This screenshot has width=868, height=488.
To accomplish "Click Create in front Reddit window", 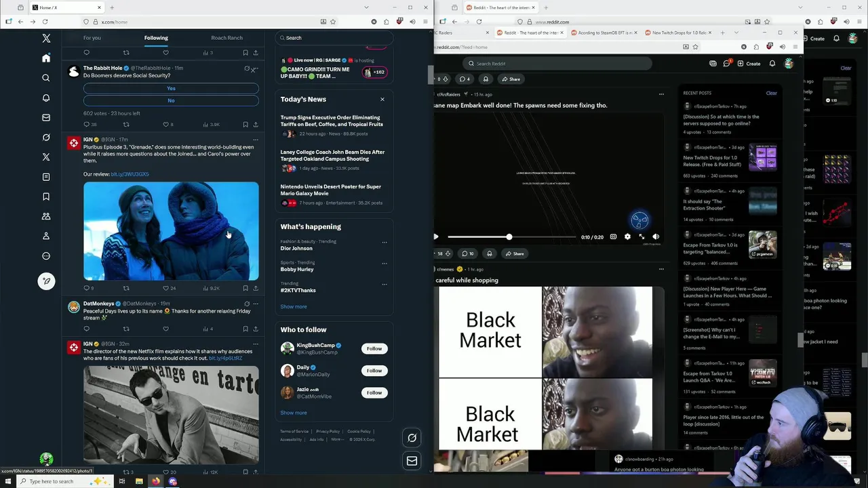I will [749, 64].
